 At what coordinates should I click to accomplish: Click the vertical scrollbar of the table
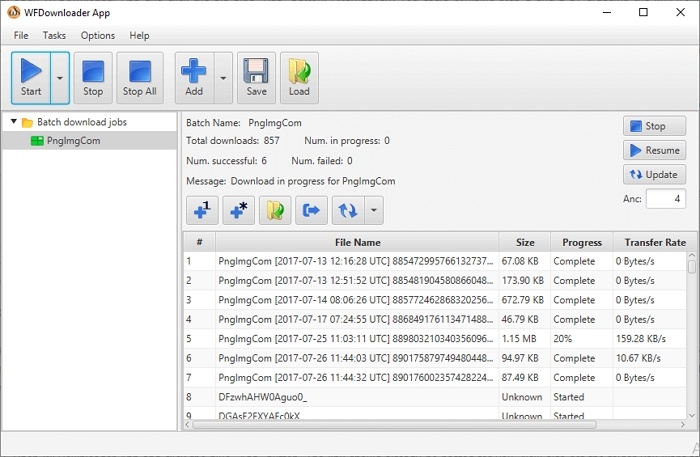pyautogui.click(x=692, y=335)
